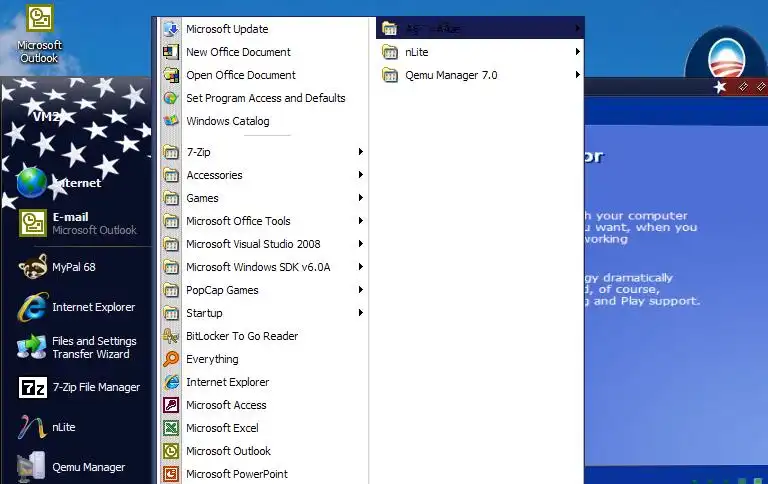Open the Microsoft Outlook desktop shortcut icon
This screenshot has width=768, height=484.
click(39, 34)
